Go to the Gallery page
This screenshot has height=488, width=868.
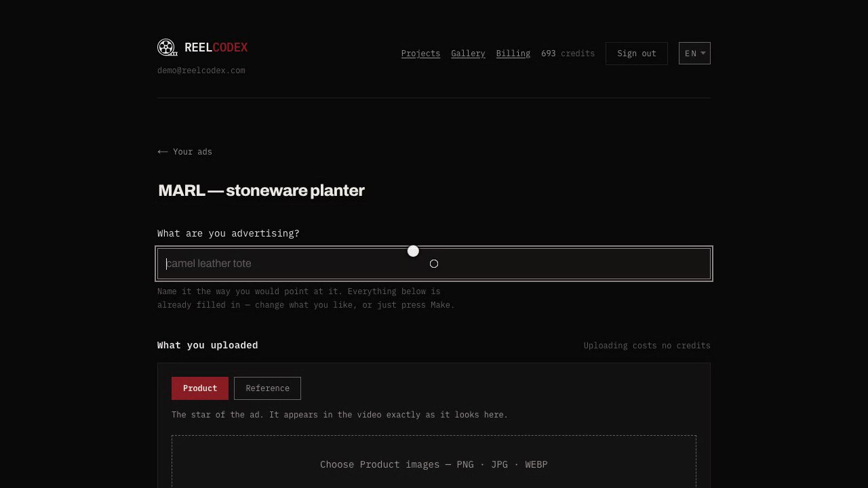pyautogui.click(x=468, y=54)
